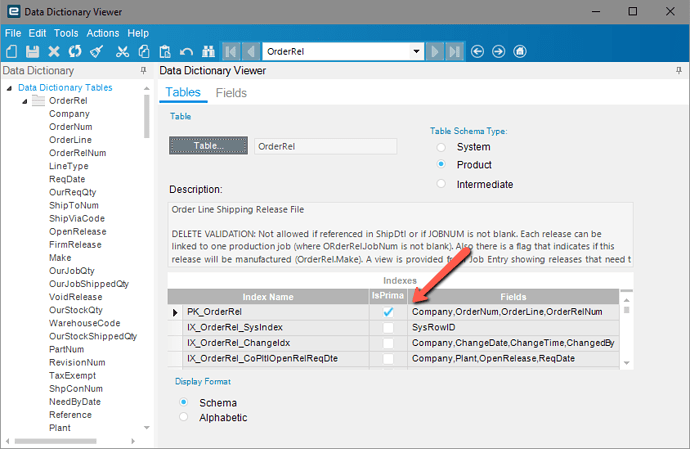Select ShipViaCode in the tree
The image size is (690, 449).
(x=77, y=218)
